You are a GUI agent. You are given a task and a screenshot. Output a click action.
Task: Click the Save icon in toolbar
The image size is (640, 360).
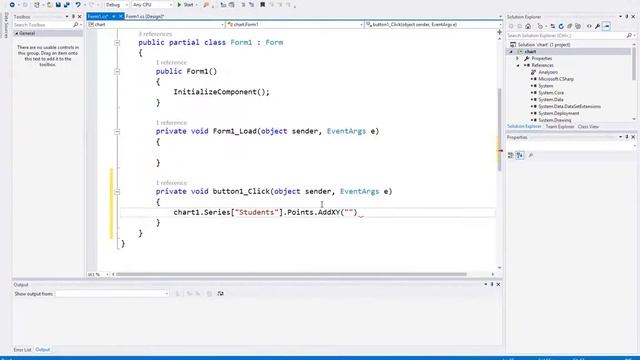click(x=58, y=5)
